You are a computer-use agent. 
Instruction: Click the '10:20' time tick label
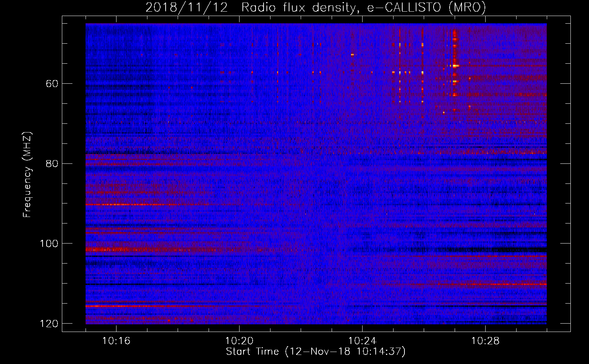(239, 341)
